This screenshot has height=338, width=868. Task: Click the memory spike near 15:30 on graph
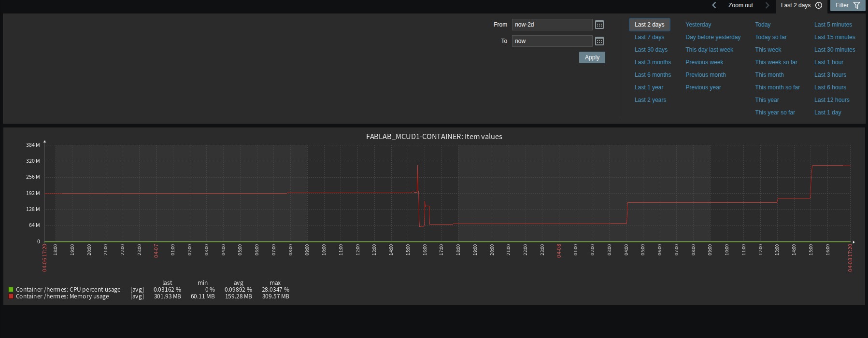point(417,167)
